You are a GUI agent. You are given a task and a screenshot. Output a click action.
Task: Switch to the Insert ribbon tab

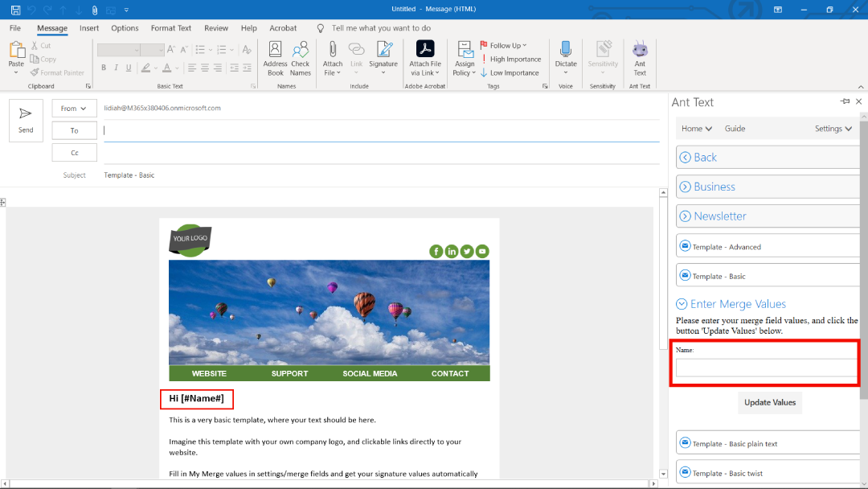tap(89, 28)
